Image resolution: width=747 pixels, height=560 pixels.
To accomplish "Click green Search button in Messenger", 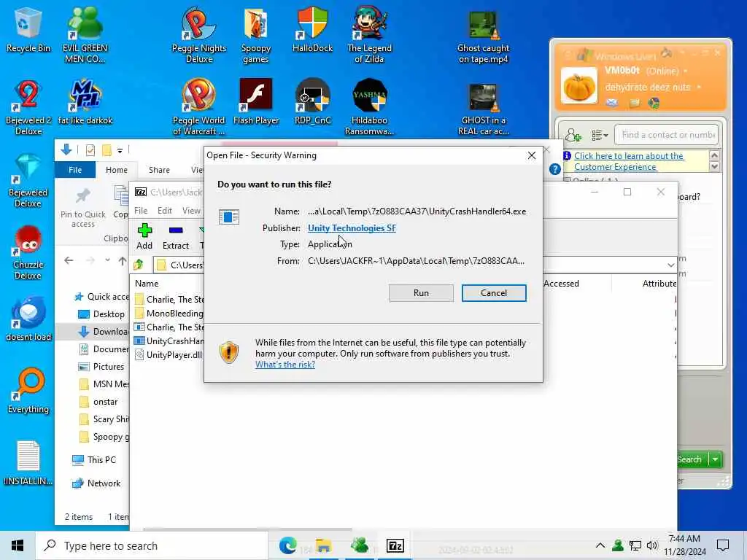I will coord(692,459).
